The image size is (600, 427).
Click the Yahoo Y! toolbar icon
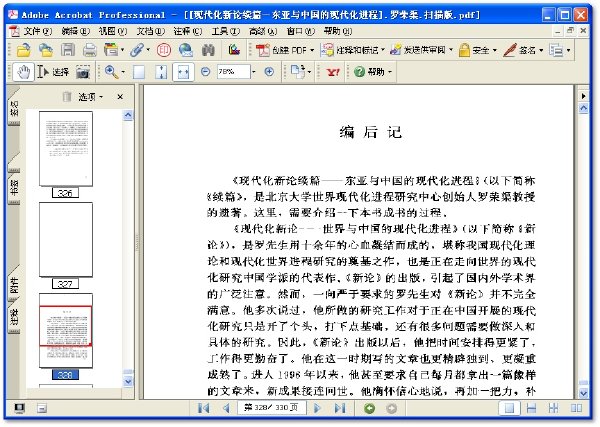(333, 72)
